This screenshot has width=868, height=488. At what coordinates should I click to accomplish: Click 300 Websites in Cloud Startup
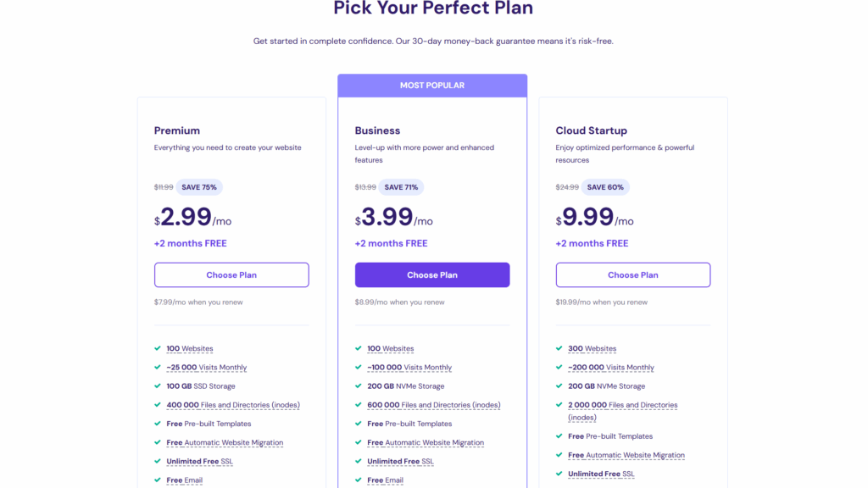click(592, 349)
